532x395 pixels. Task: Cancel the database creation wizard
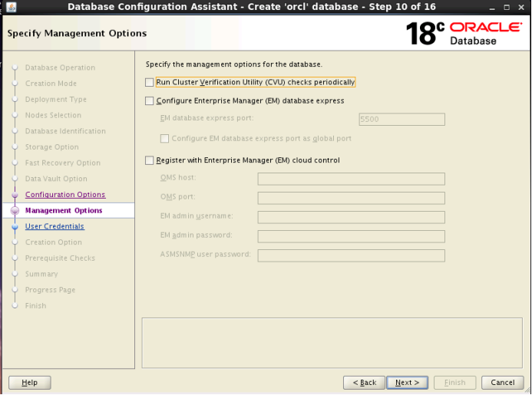[x=503, y=383]
